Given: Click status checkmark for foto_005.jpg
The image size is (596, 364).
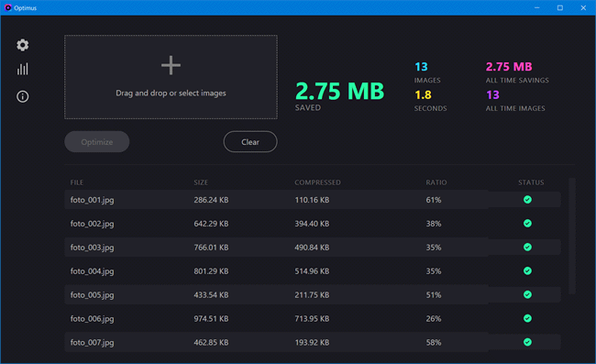Looking at the screenshot, I should [x=527, y=294].
